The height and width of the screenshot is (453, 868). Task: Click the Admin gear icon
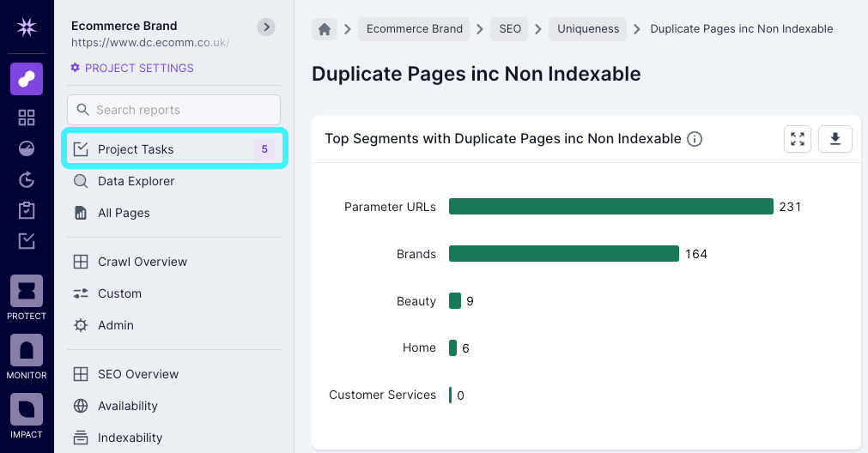(81, 325)
